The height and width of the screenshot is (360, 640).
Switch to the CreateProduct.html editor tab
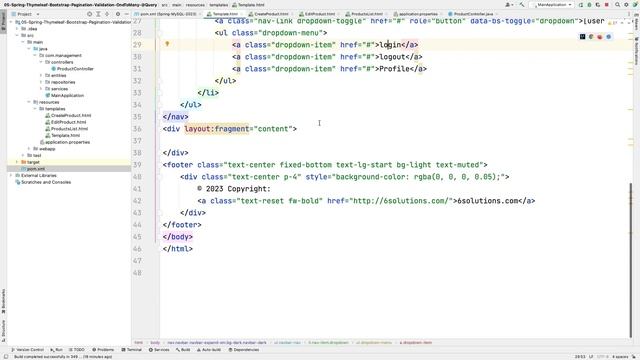click(270, 14)
